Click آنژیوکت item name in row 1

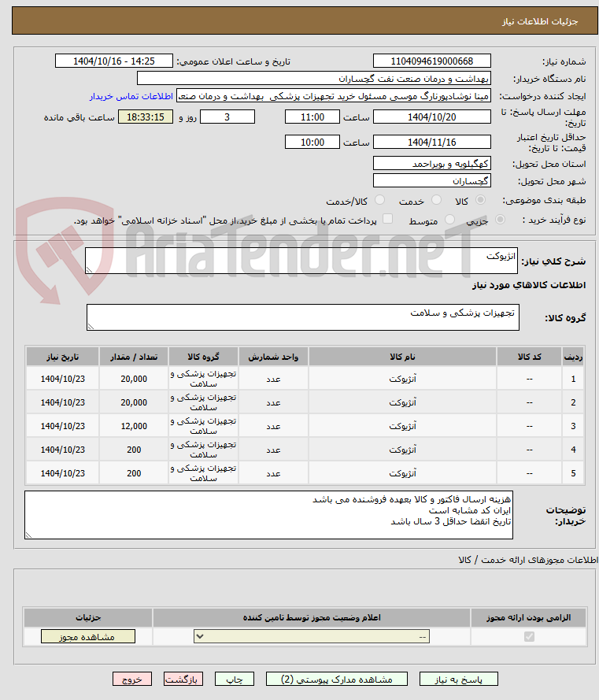[402, 379]
